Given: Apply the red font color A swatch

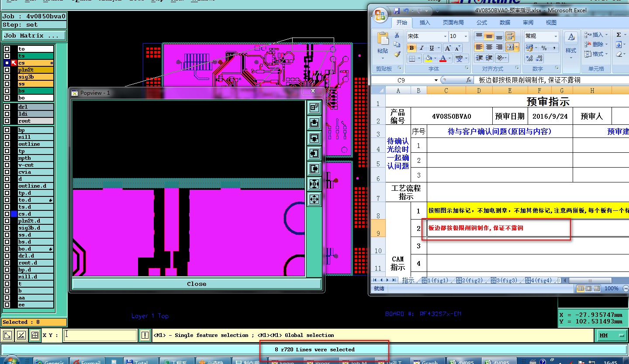Looking at the screenshot, I should pyautogui.click(x=443, y=58).
